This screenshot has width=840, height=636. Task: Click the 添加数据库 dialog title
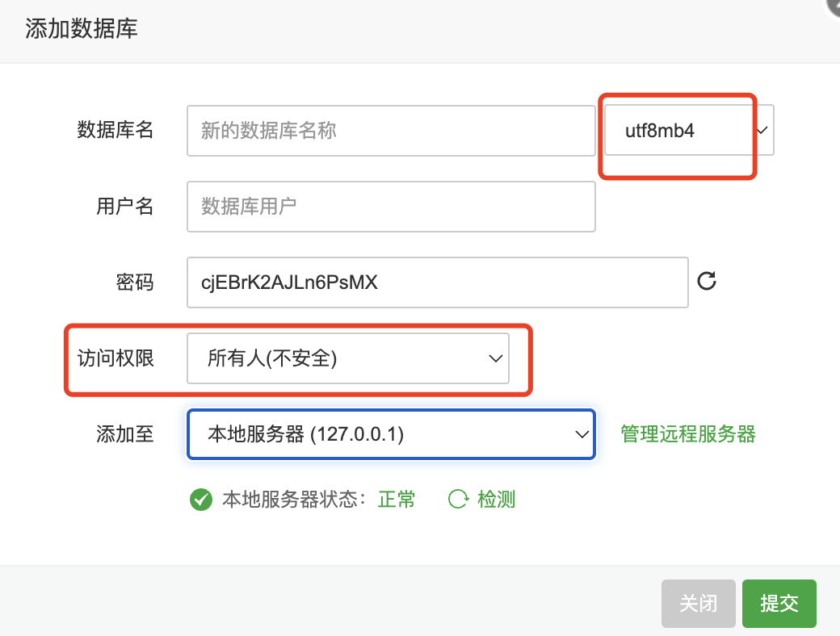tap(81, 28)
